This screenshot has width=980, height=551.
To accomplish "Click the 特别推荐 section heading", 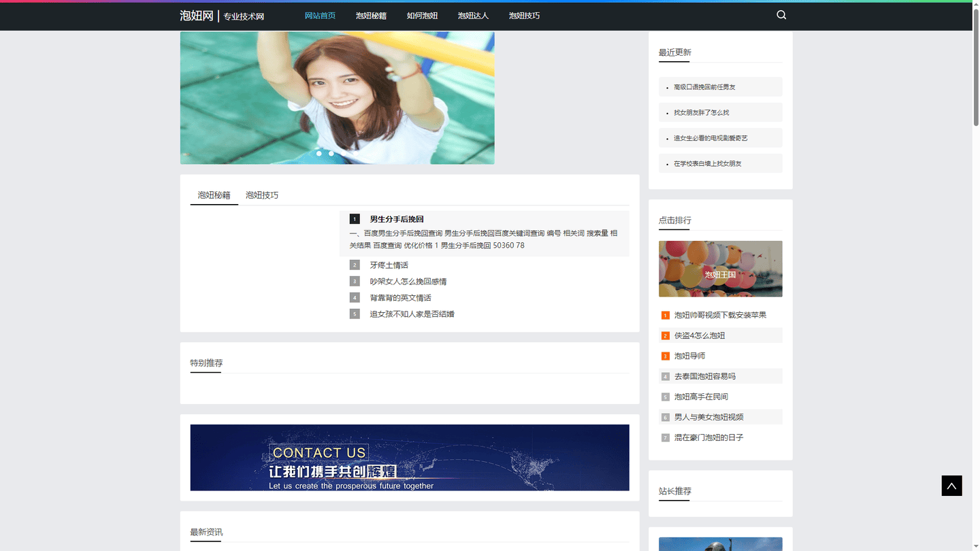I will point(206,363).
